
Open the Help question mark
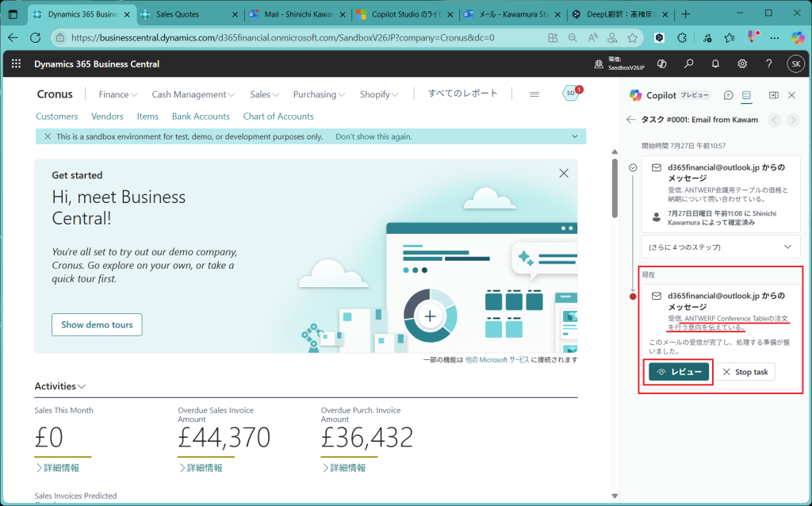(x=769, y=63)
